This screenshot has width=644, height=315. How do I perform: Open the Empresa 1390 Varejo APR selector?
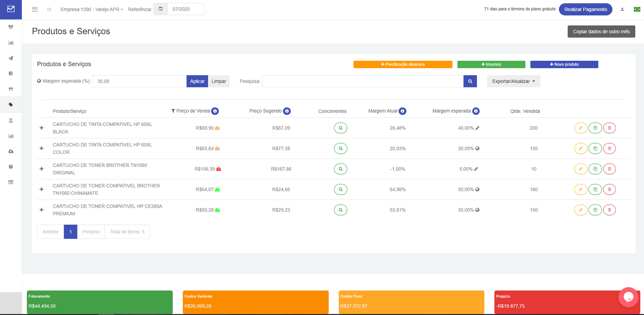point(92,9)
